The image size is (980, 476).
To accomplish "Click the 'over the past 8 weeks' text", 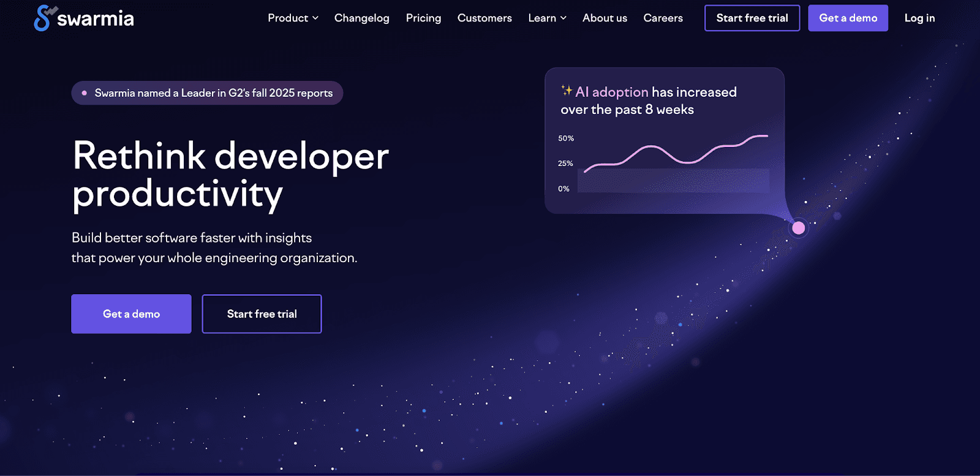I will coord(627,110).
